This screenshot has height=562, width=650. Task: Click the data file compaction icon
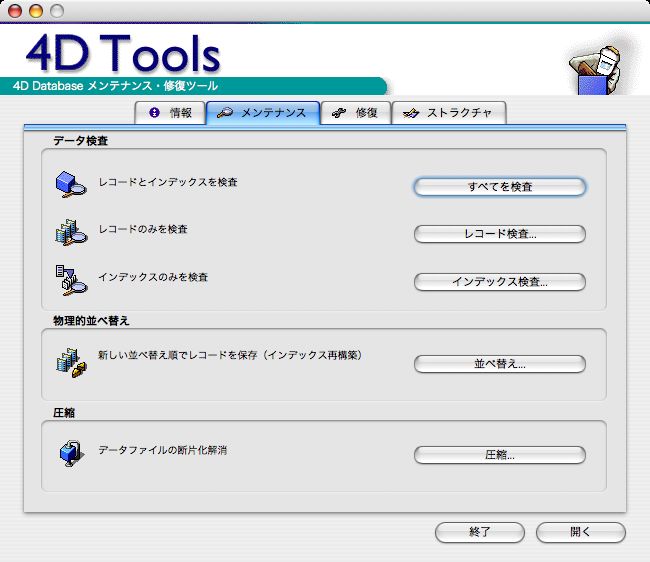[x=70, y=453]
